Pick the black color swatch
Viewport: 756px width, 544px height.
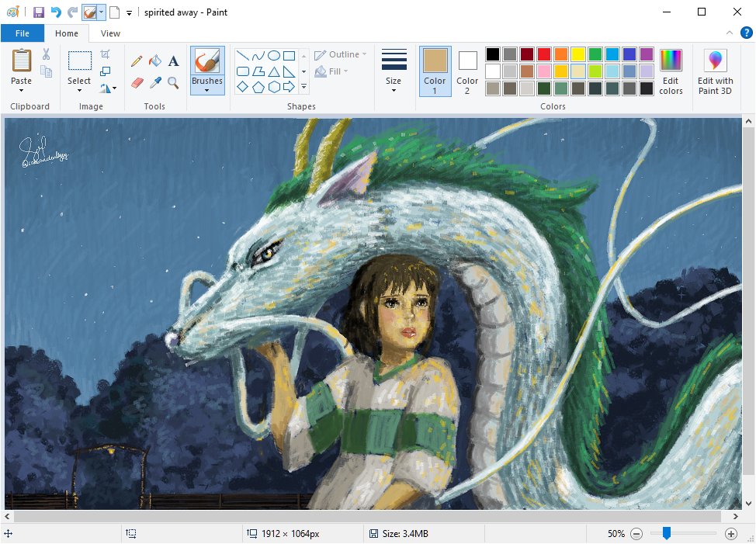click(493, 54)
